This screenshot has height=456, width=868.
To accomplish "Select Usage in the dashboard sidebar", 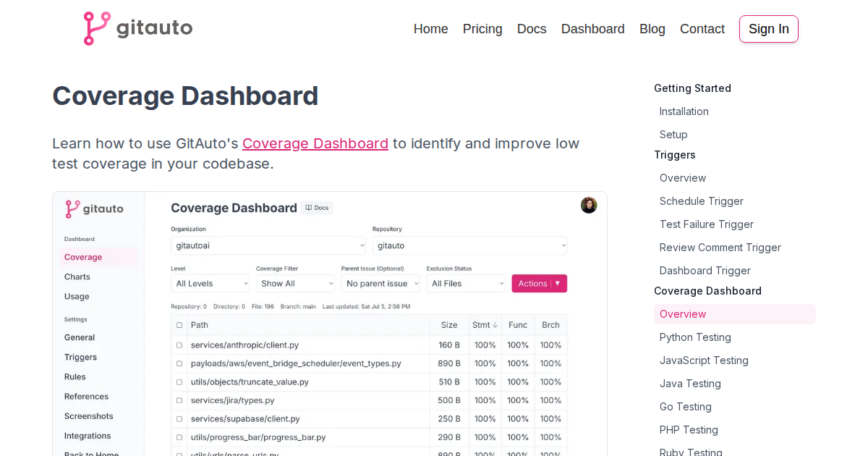I will [x=77, y=296].
